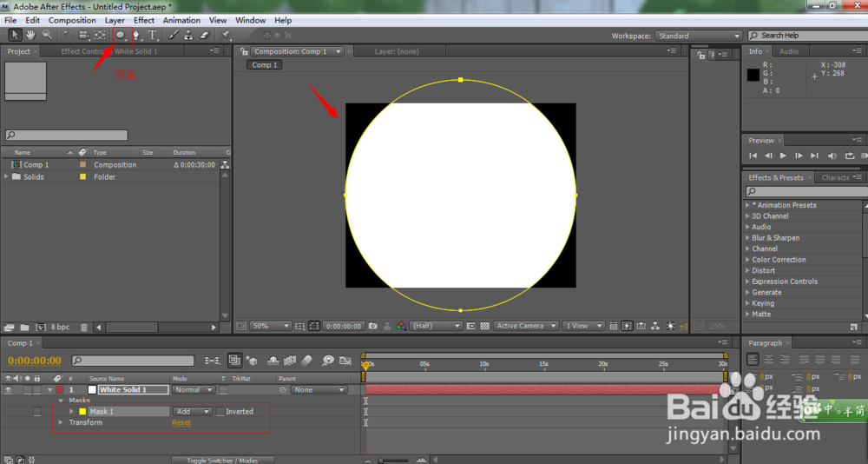This screenshot has height=464, width=868.
Task: Toggle the viewer lock icon in Composition panel
Action: pyautogui.click(x=244, y=51)
